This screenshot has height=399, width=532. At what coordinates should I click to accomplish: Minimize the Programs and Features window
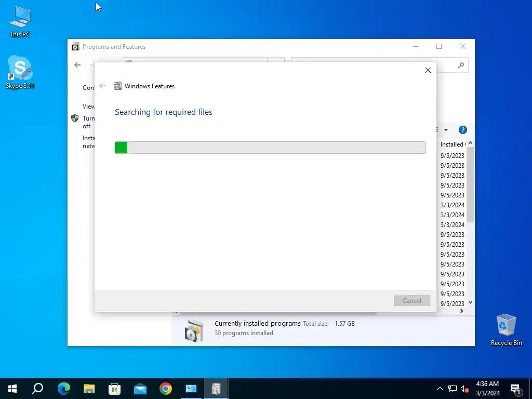coord(416,46)
